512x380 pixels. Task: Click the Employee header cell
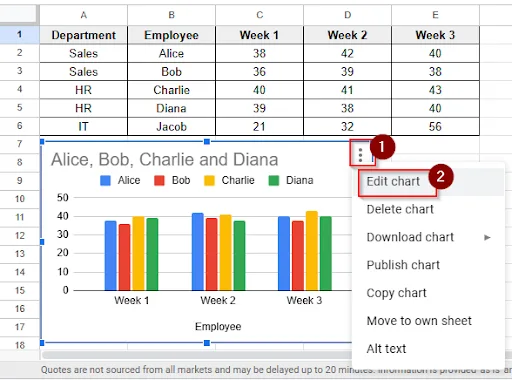pos(171,35)
